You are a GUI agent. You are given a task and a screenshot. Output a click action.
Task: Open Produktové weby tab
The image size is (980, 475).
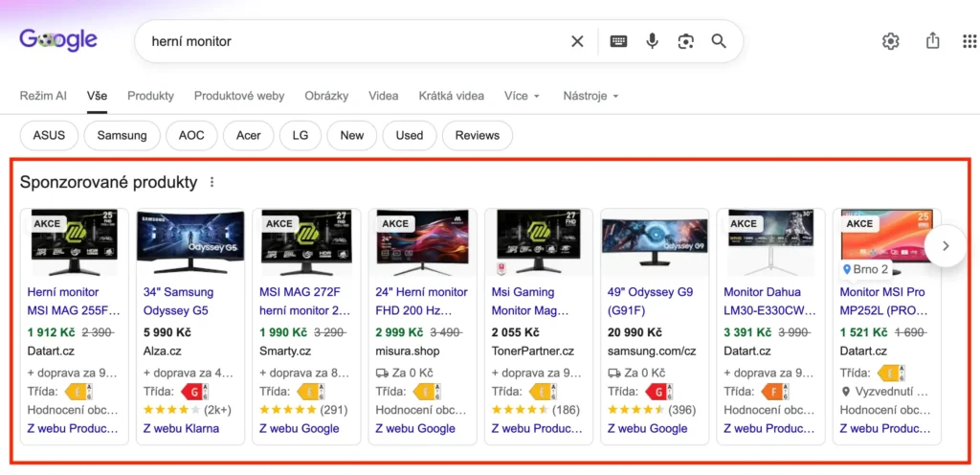click(x=239, y=97)
